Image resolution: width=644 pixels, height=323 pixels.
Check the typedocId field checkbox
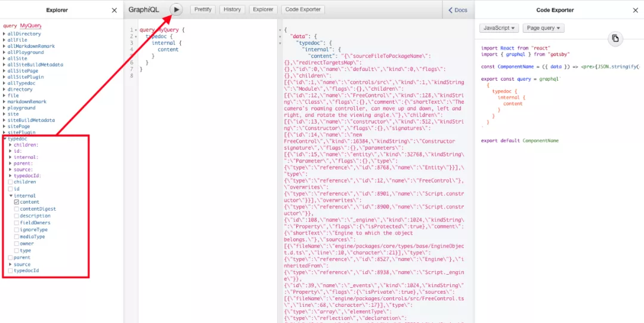[x=11, y=270]
